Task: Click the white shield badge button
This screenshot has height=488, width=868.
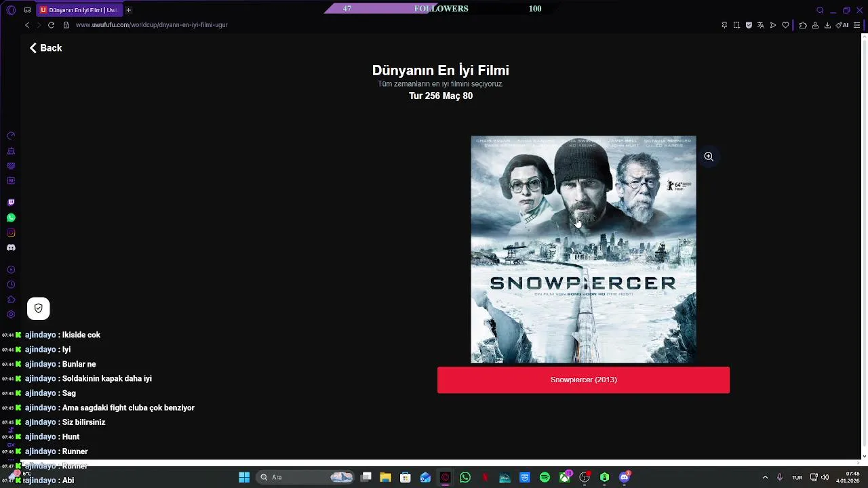Action: [x=39, y=308]
